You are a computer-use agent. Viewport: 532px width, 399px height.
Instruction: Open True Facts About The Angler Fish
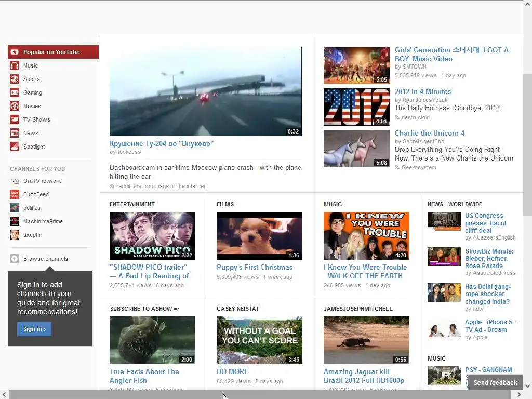click(x=144, y=376)
